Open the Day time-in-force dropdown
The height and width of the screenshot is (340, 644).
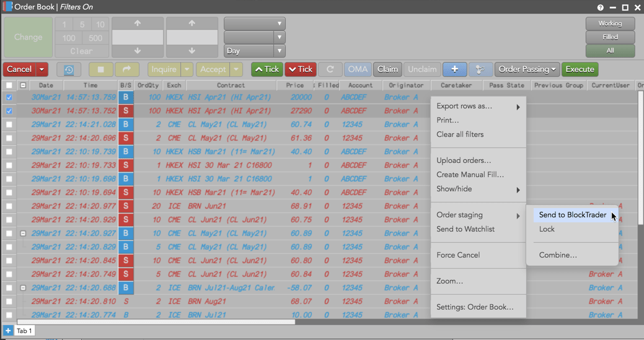254,51
